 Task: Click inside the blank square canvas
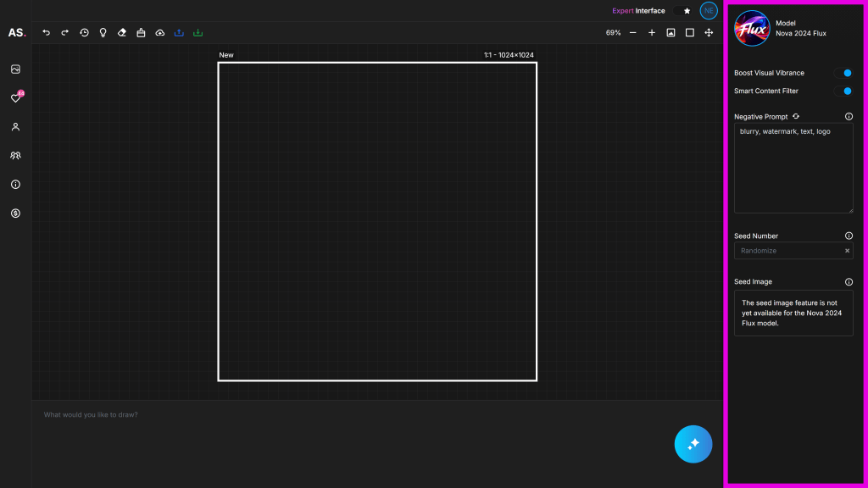point(377,221)
